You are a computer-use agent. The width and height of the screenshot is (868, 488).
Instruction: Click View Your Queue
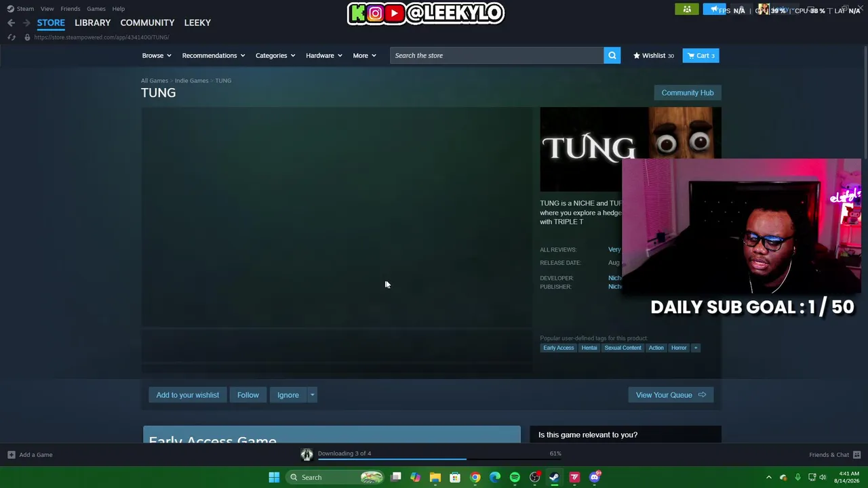pyautogui.click(x=671, y=395)
